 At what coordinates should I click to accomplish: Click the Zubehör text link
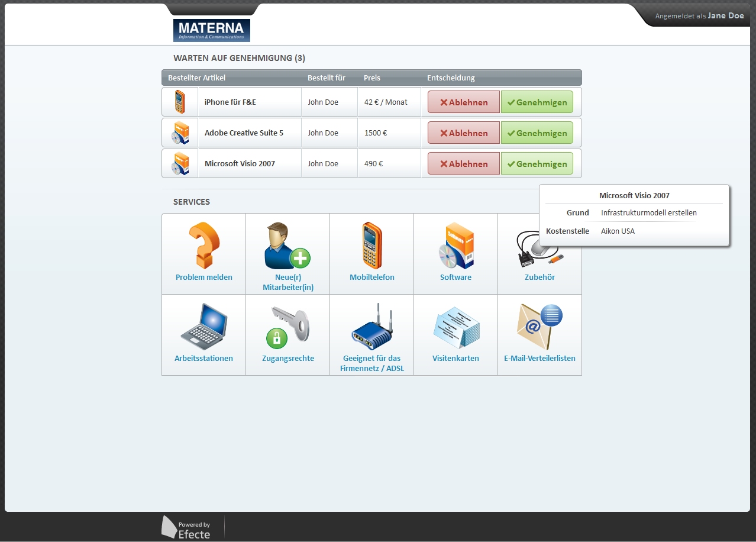tap(540, 277)
